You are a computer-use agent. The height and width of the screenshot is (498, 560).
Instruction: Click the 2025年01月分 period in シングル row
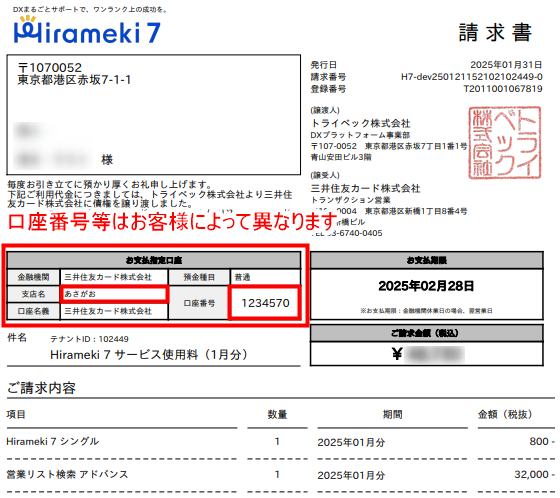(351, 443)
